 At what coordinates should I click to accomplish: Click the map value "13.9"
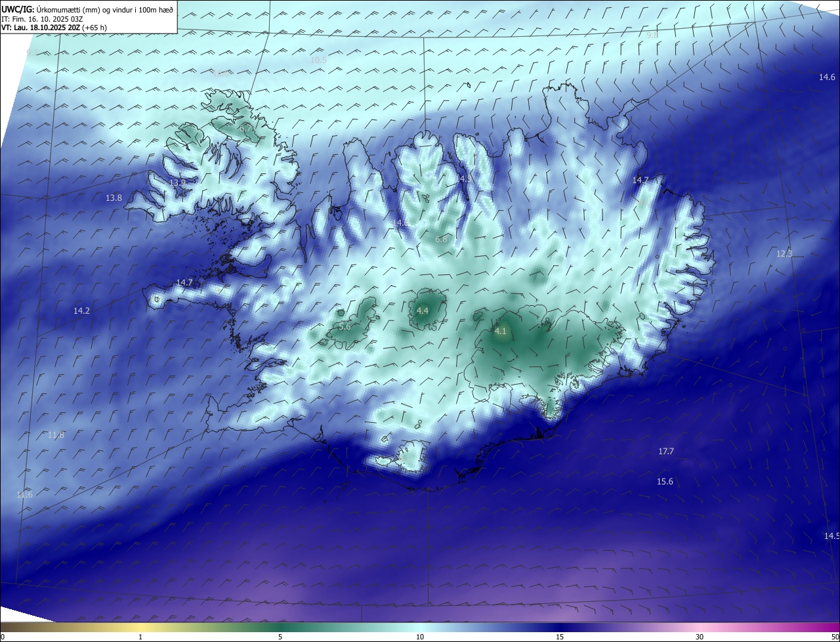(x=177, y=182)
